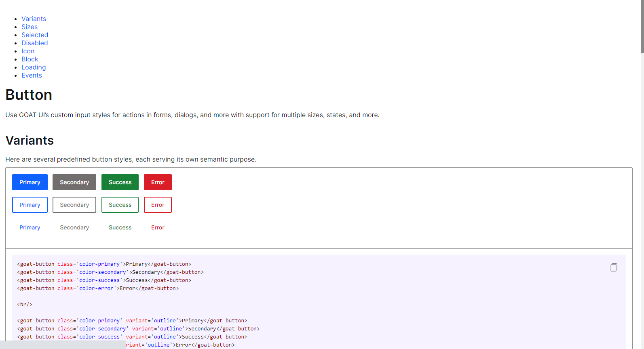Click the Button page heading

click(29, 95)
